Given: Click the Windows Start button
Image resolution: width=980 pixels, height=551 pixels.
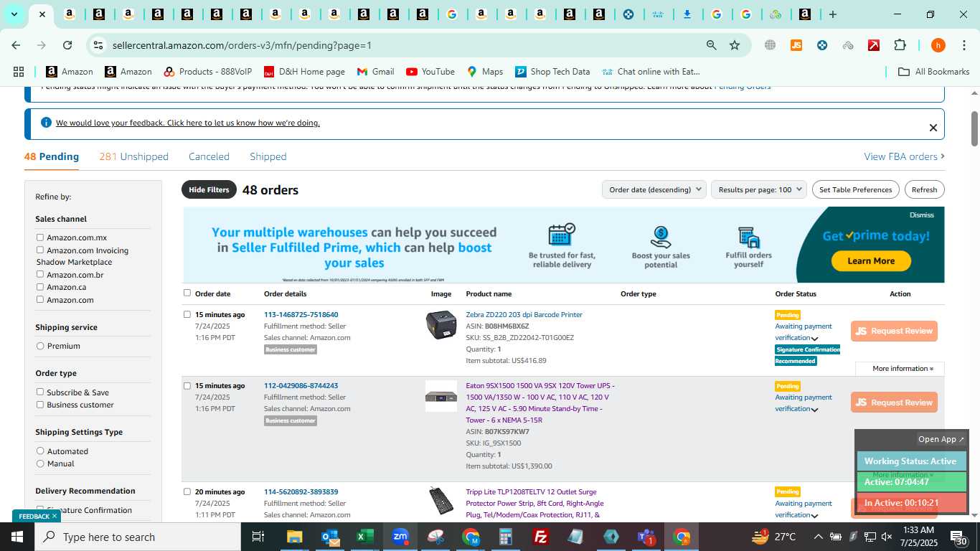Looking at the screenshot, I should [17, 537].
